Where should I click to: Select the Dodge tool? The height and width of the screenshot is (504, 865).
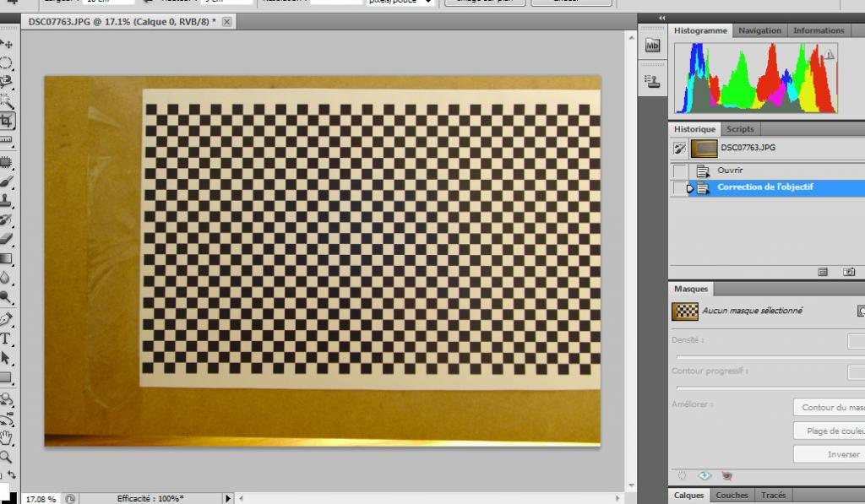pyautogui.click(x=6, y=296)
